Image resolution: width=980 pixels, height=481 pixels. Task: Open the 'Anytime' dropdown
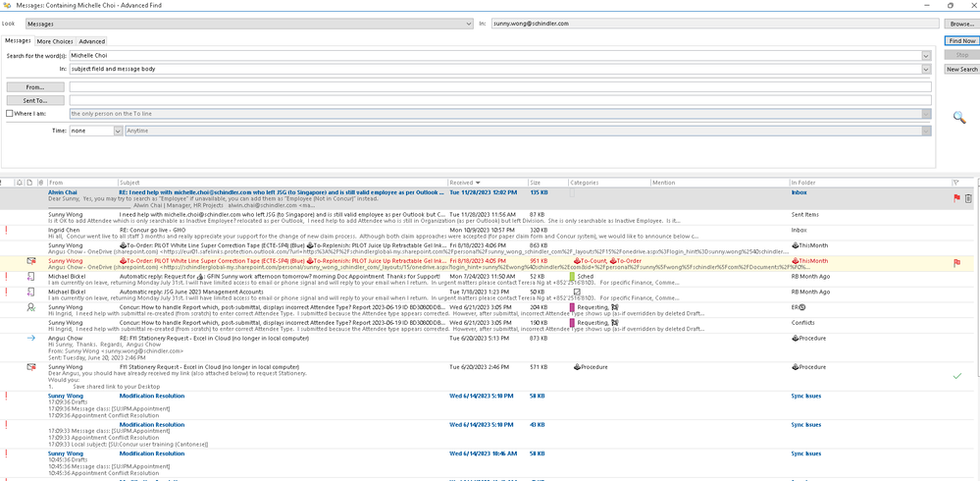926,131
